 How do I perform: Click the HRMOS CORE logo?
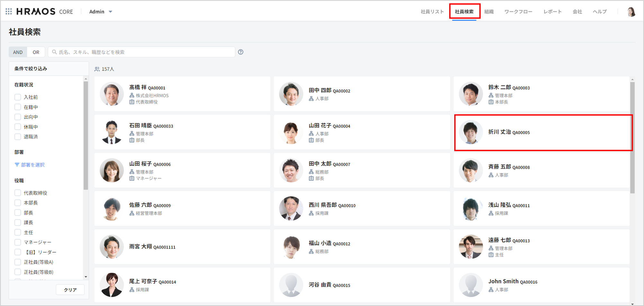pyautogui.click(x=44, y=12)
